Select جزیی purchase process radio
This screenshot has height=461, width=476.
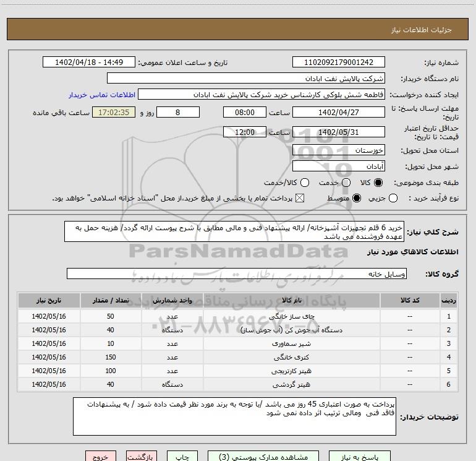(x=411, y=198)
